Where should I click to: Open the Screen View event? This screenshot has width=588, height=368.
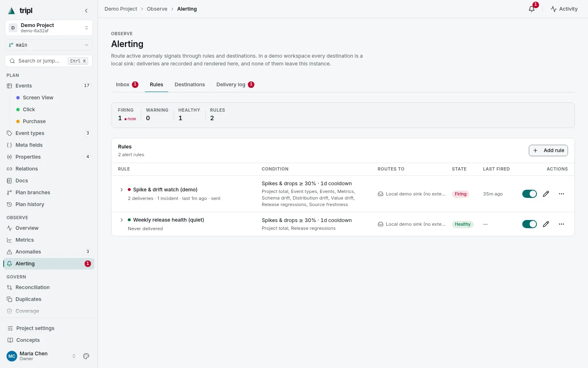tap(53, 98)
